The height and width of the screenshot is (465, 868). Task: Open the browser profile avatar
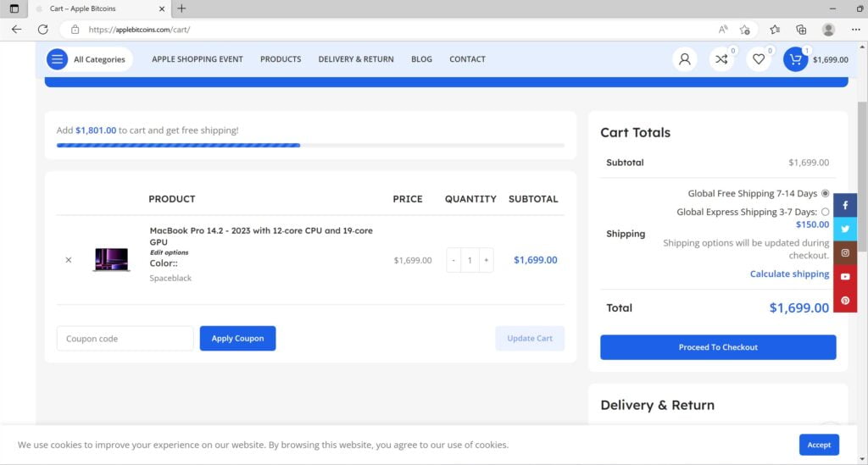point(828,30)
